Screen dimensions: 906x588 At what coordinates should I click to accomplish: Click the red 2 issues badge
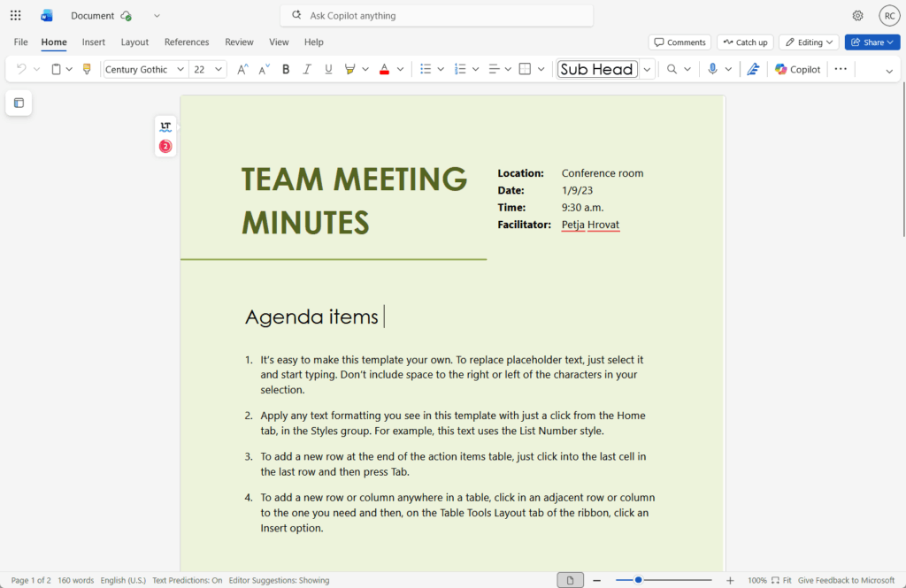click(x=165, y=146)
